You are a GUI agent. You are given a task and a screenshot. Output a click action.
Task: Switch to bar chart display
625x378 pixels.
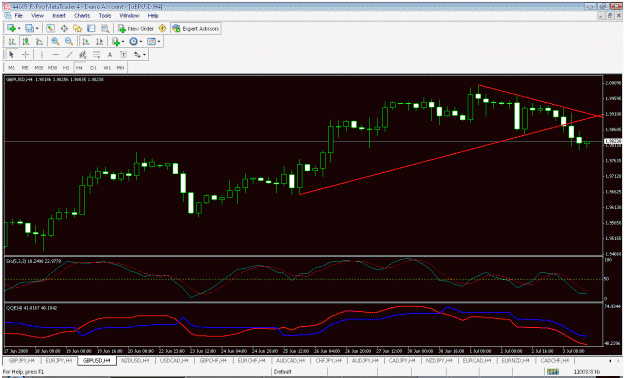click(12, 41)
